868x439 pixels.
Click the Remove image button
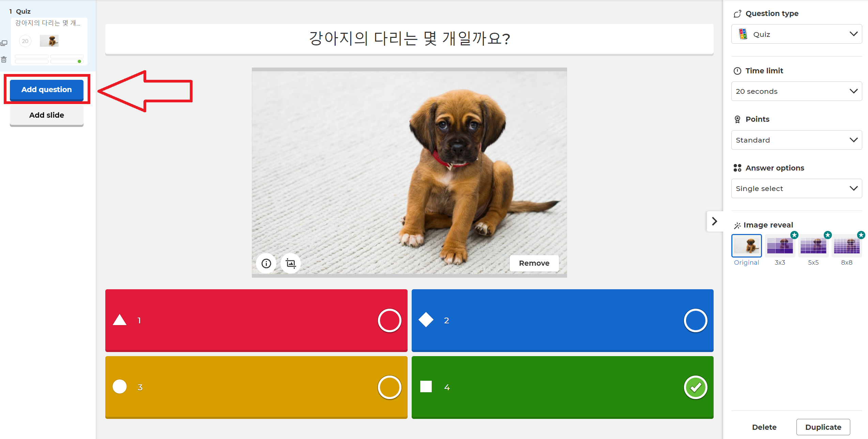point(534,263)
